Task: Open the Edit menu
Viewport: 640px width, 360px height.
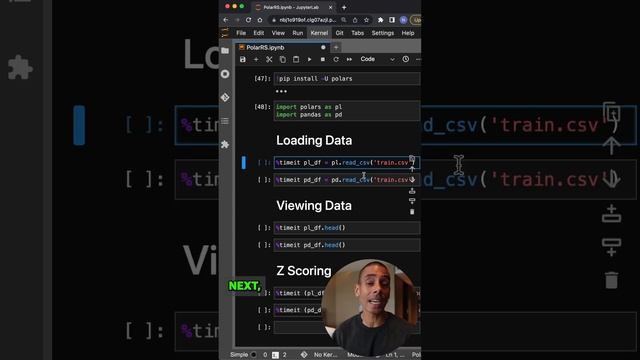Action: coord(258,33)
